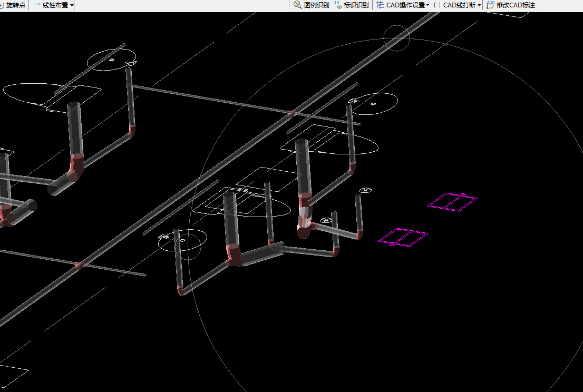Screen dimensions: 583x392
Task: Click the 旋转点 rotate point tool
Action: (x=13, y=5)
